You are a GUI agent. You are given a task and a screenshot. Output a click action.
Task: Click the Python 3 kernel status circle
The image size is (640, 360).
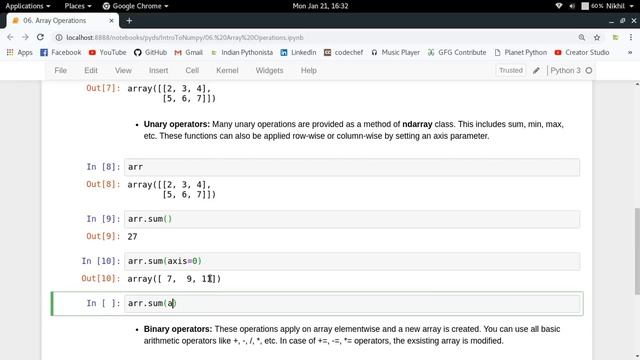click(589, 71)
